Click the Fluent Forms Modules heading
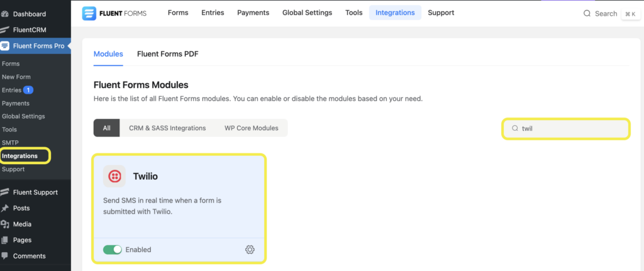 [141, 85]
